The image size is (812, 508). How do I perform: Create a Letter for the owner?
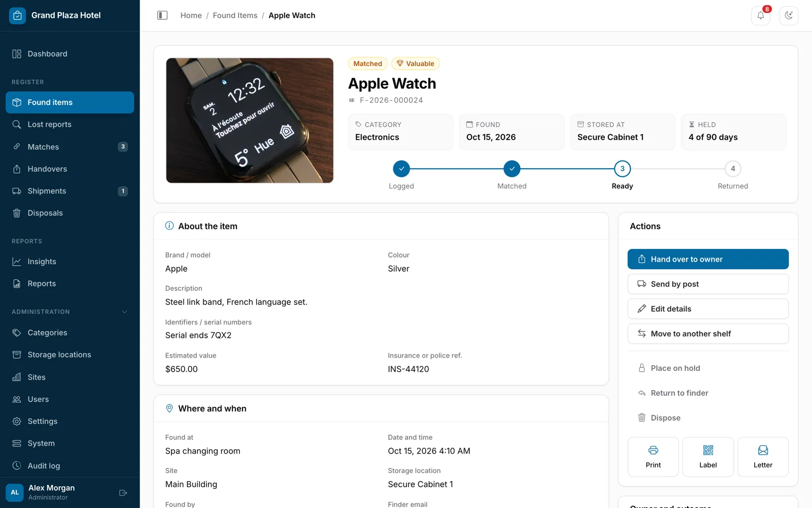click(763, 457)
